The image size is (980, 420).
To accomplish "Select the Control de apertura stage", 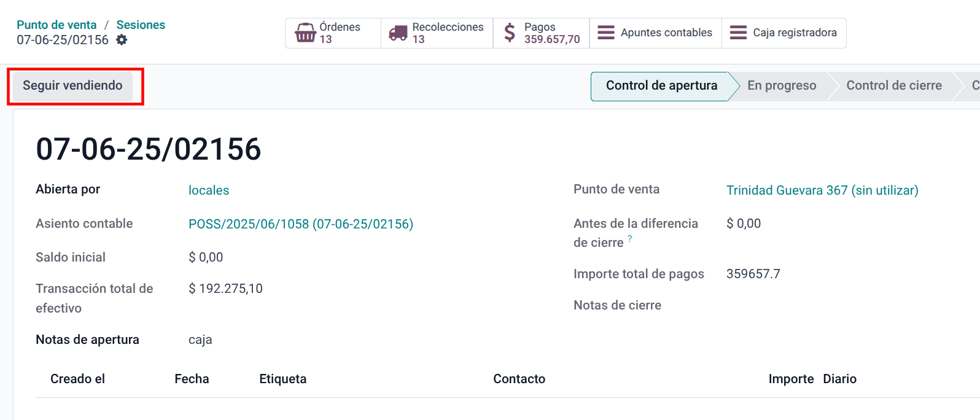I will pyautogui.click(x=661, y=86).
